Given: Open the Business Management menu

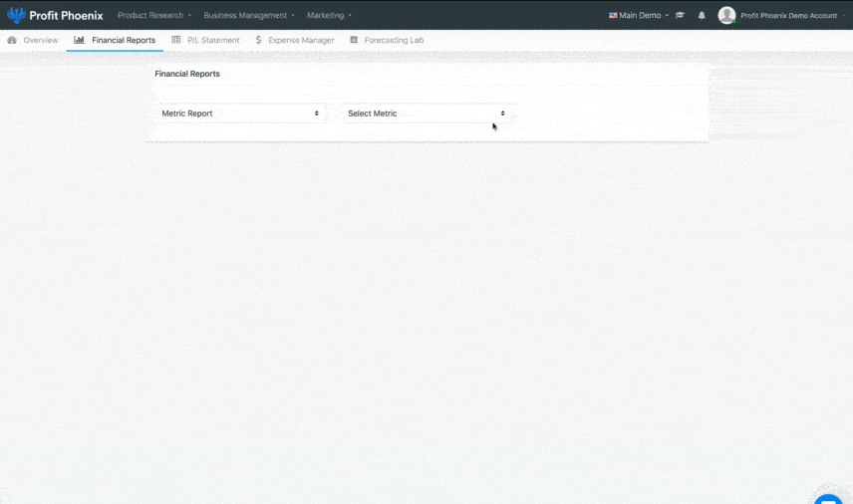Looking at the screenshot, I should (x=248, y=15).
